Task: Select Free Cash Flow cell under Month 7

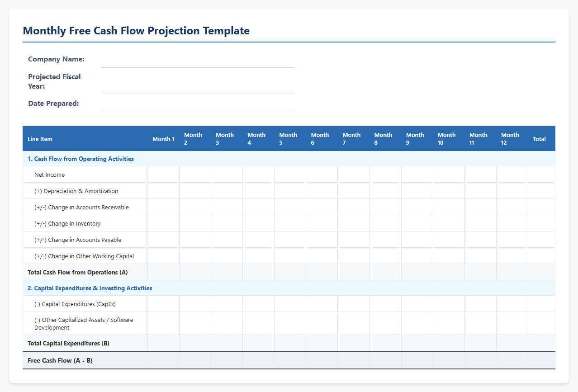Action: click(354, 360)
